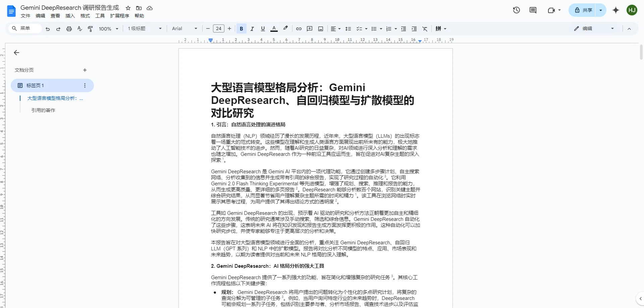The height and width of the screenshot is (308, 644).
Task: Open the highlight color picker
Action: [x=285, y=29]
